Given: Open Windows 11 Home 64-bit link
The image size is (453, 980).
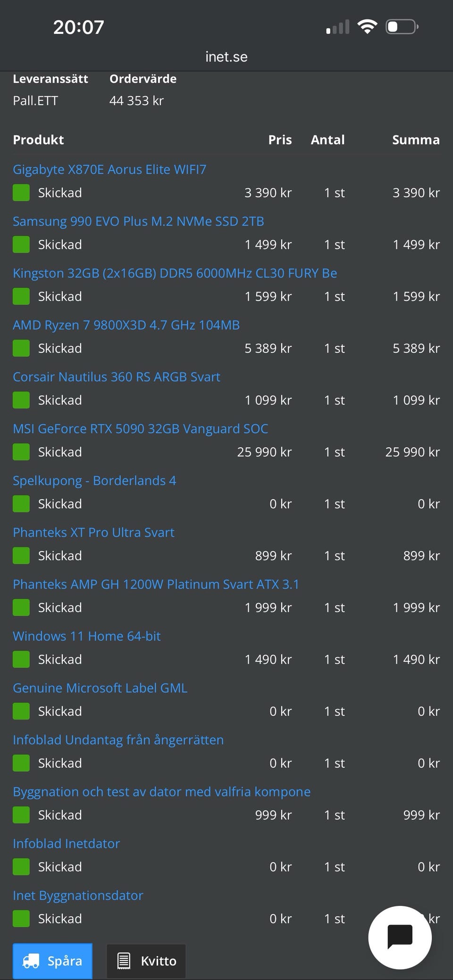Looking at the screenshot, I should click(87, 637).
